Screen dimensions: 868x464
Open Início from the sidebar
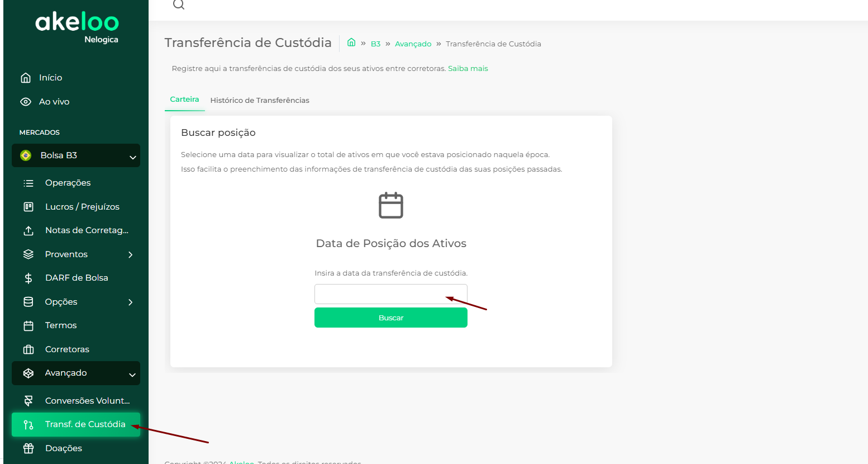tap(50, 78)
